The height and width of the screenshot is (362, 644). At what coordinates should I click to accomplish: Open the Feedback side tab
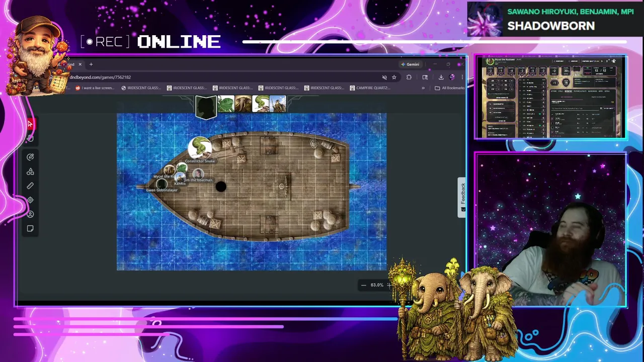click(x=462, y=197)
